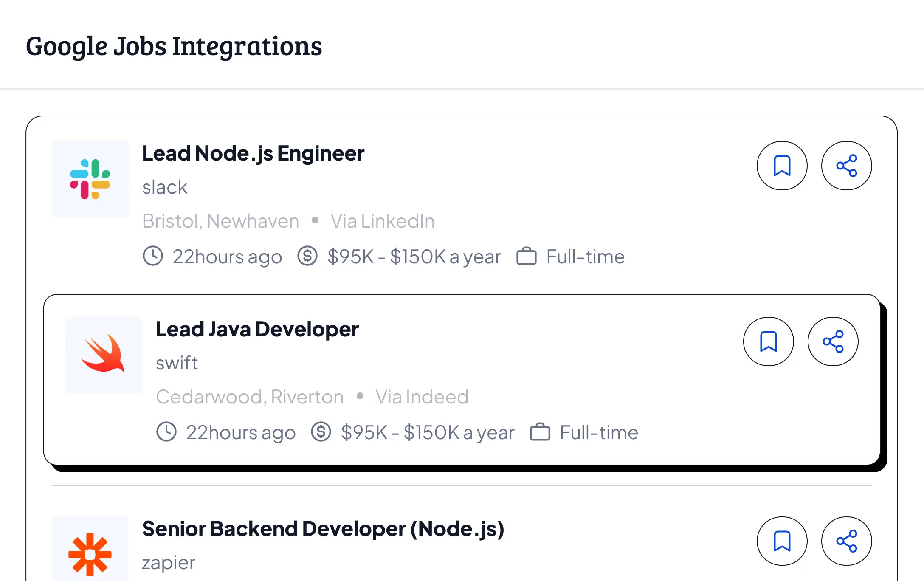Screen dimensions: 924x581
Task: Click the Slack company logo
Action: tap(90, 179)
